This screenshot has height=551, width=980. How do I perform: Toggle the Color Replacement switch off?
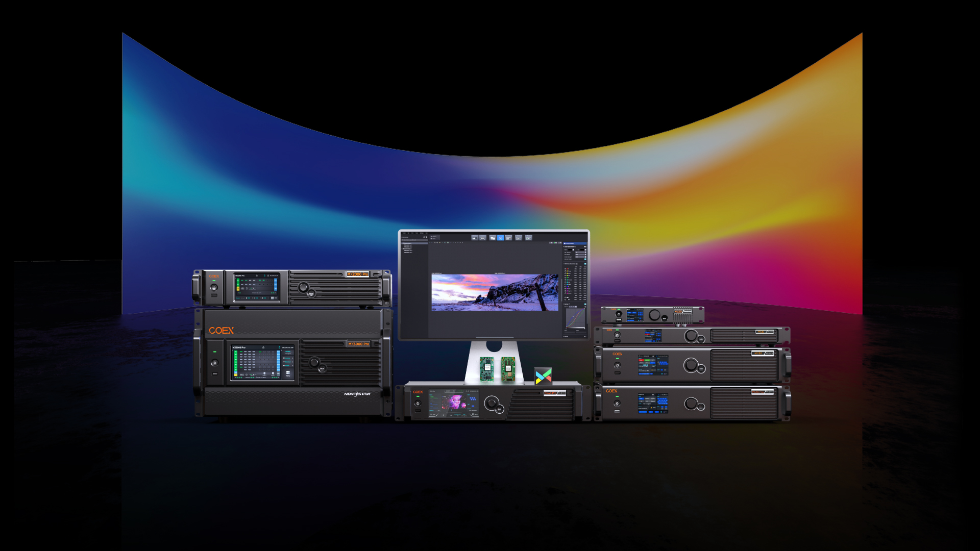pyautogui.click(x=585, y=247)
